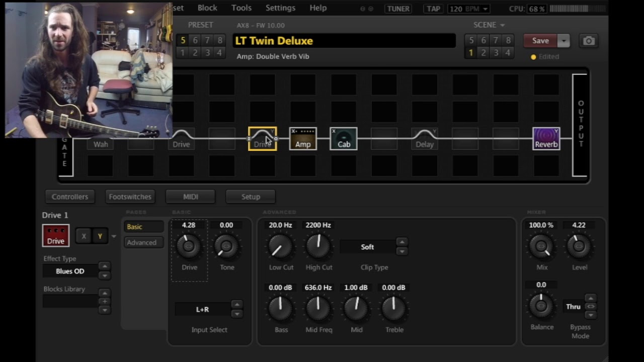Select the Delay block in the grid
644x362 pixels.
[x=425, y=139]
